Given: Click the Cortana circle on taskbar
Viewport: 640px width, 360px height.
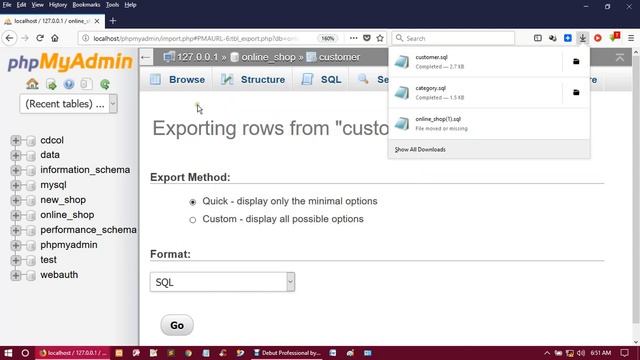Looking at the screenshot, I should click(x=25, y=353).
